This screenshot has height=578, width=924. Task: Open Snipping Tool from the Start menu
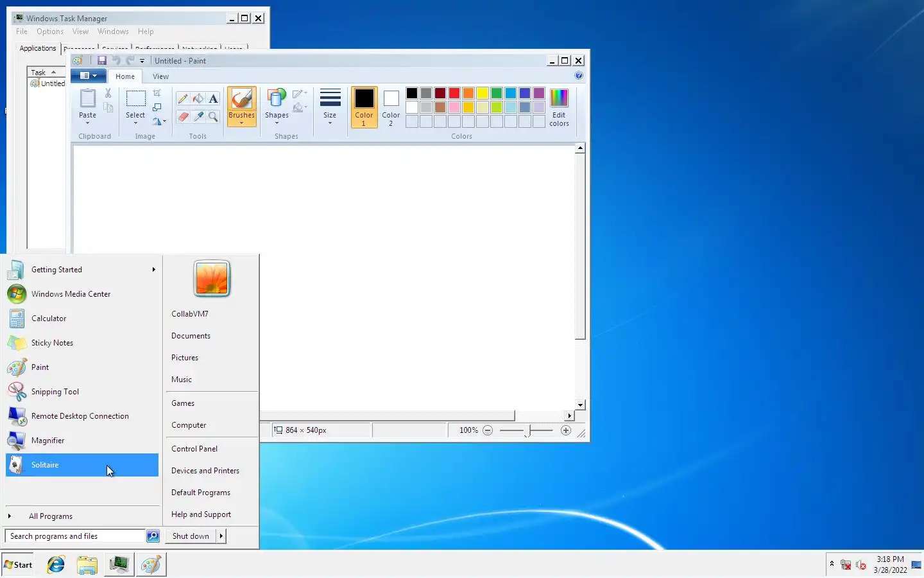pyautogui.click(x=82, y=392)
